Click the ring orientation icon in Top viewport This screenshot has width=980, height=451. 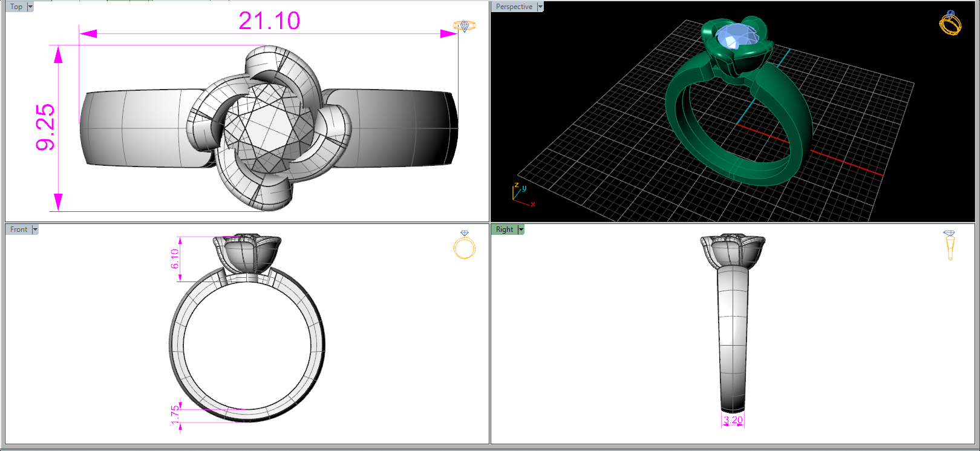point(465,26)
